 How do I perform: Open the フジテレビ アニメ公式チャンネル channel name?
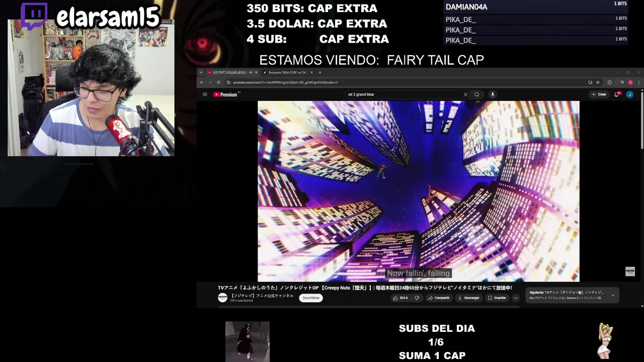262,296
